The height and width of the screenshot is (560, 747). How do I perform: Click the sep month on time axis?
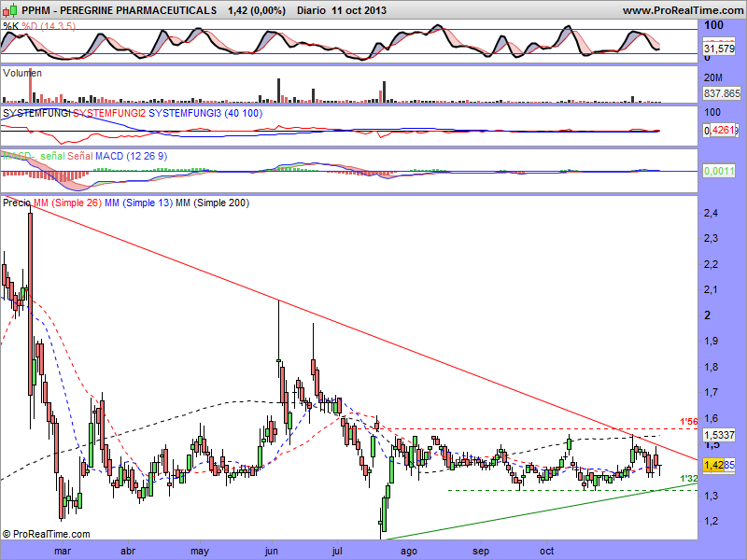[481, 552]
